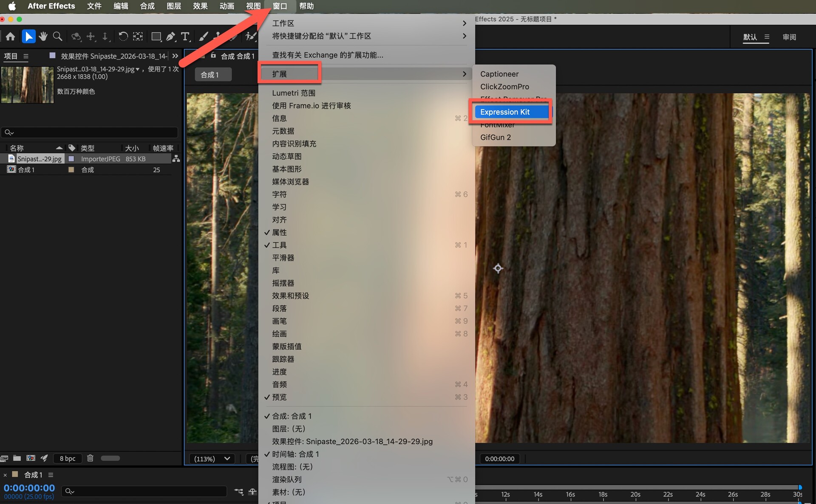Select the Type text tool

pyautogui.click(x=185, y=37)
